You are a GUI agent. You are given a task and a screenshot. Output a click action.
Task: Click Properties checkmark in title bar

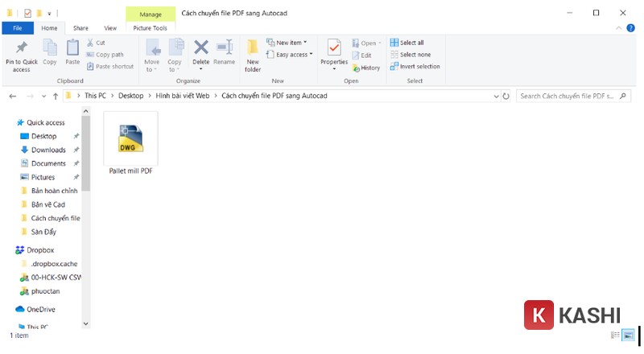[x=27, y=14]
